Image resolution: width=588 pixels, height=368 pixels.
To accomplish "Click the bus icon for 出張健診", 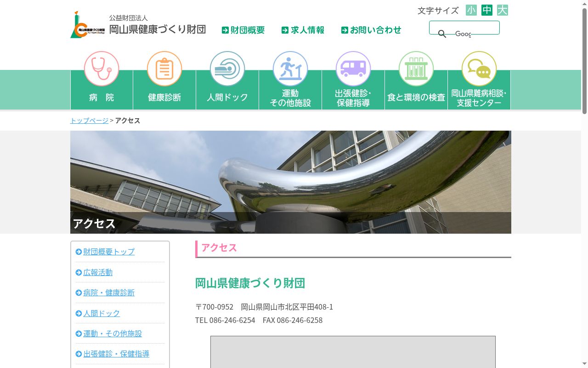I will [353, 69].
